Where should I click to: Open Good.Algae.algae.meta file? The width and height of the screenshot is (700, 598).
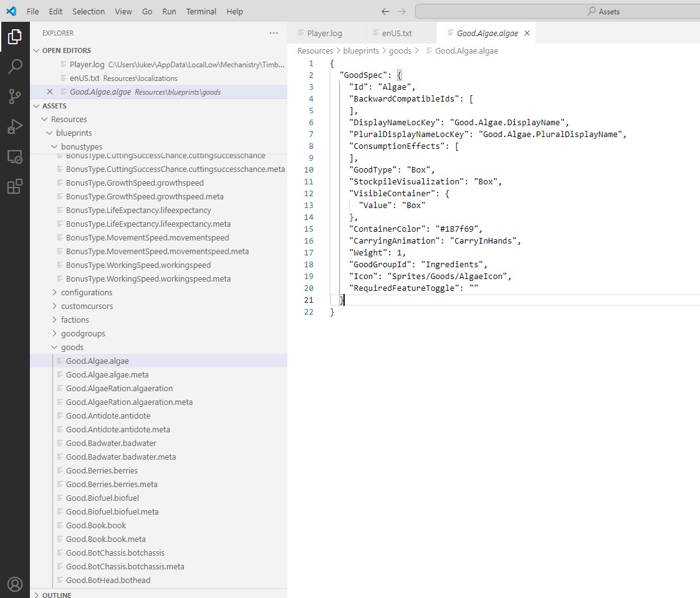tap(107, 374)
